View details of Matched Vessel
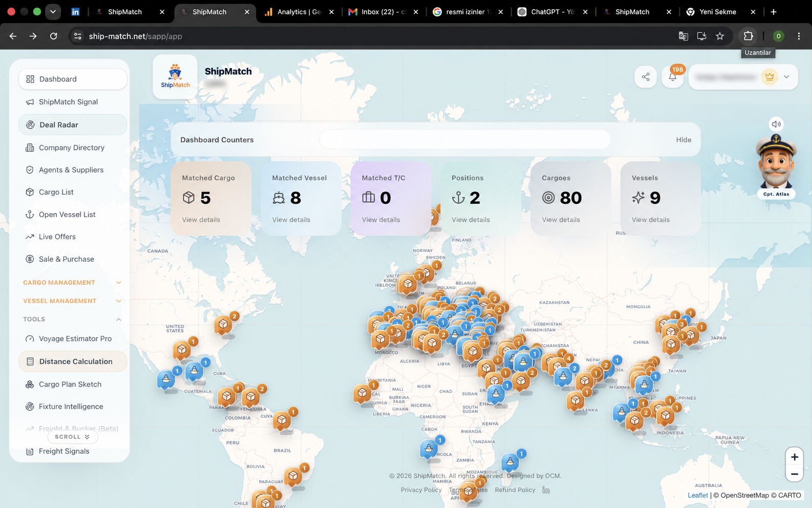 (291, 220)
